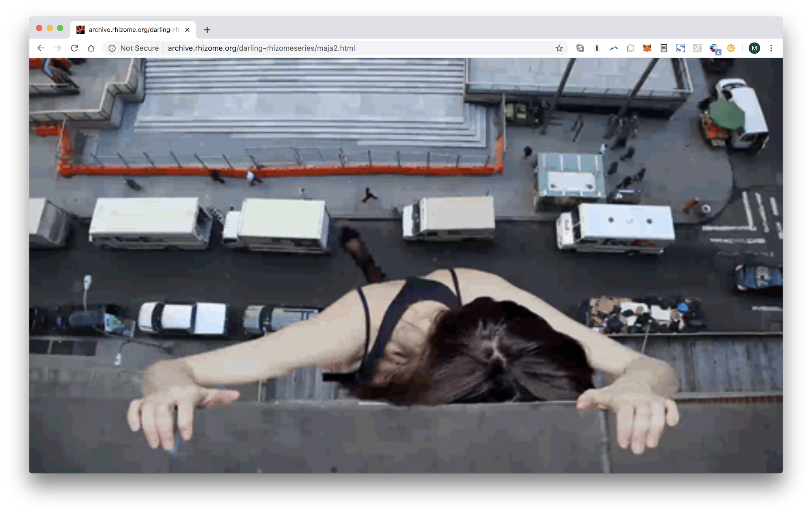This screenshot has width=812, height=515.
Task: Go back to previous page
Action: 41,48
